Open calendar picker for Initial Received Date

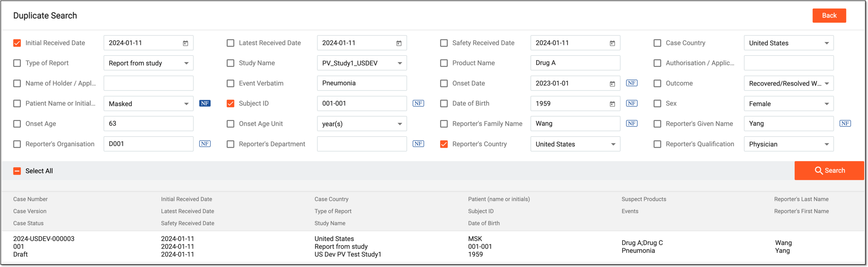tap(185, 43)
